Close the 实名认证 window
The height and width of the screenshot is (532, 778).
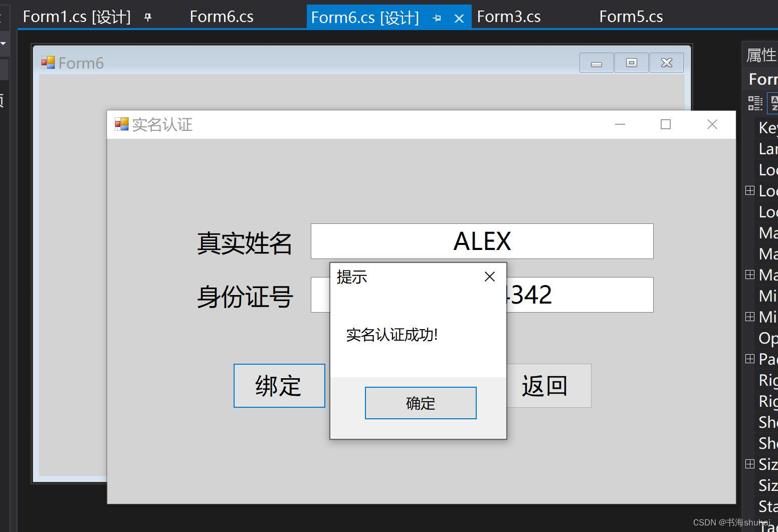point(712,124)
